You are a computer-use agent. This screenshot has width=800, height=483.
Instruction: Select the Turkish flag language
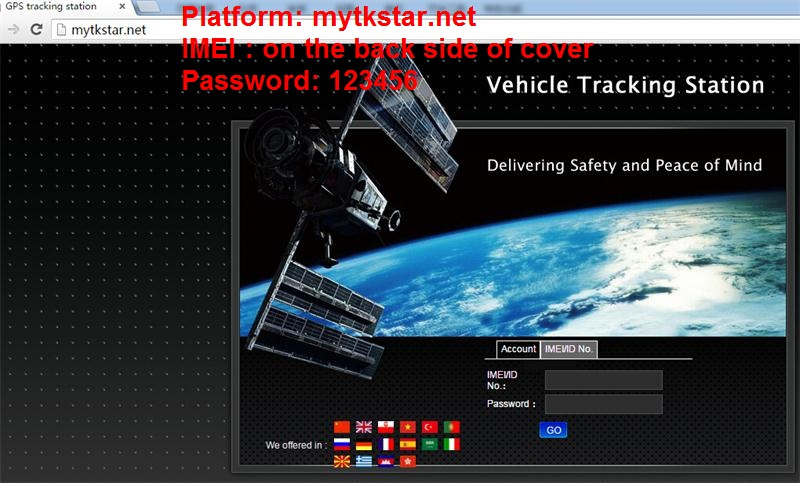pos(430,427)
